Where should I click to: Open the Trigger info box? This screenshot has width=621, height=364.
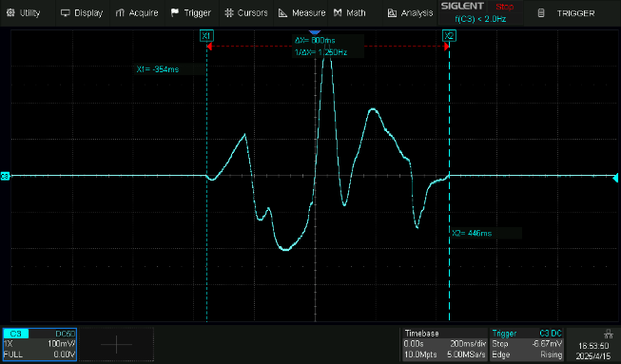pos(527,344)
